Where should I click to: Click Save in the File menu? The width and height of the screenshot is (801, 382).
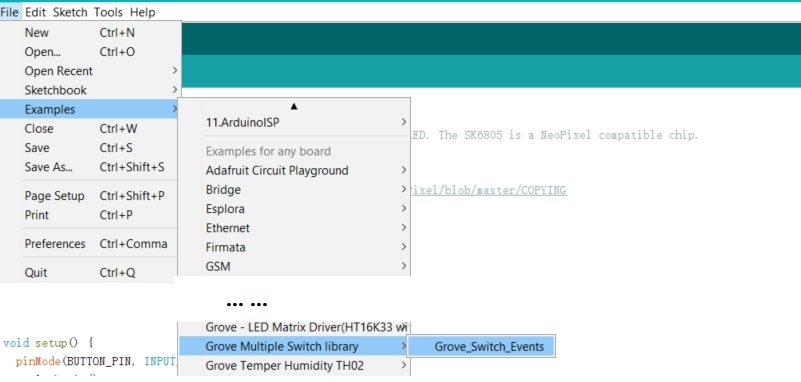(90, 148)
